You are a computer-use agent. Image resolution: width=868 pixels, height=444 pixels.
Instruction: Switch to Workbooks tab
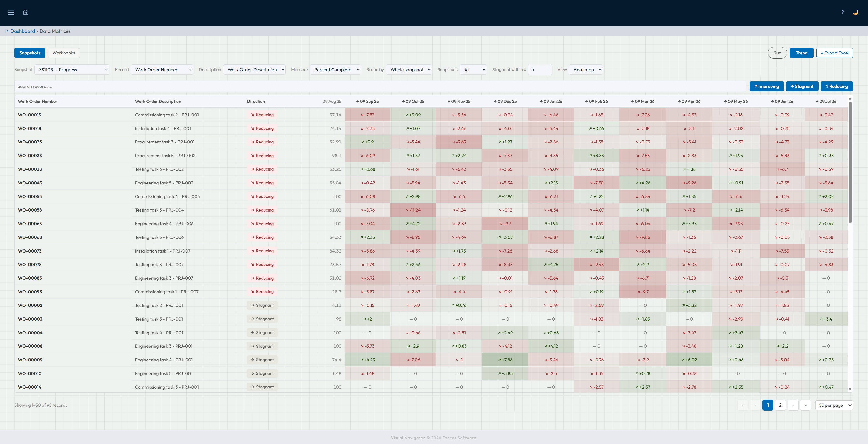pos(64,53)
